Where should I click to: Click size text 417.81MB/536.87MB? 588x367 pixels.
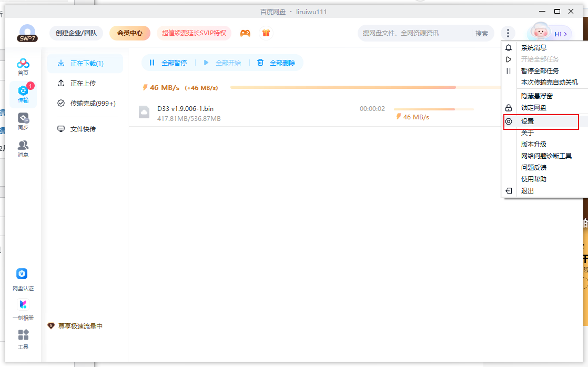[x=189, y=119]
